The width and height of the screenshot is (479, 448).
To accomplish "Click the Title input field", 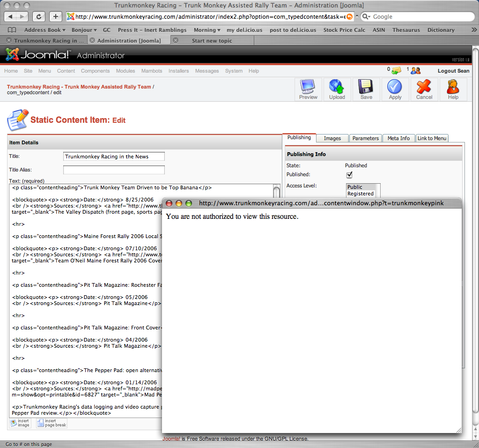I will click(114, 156).
